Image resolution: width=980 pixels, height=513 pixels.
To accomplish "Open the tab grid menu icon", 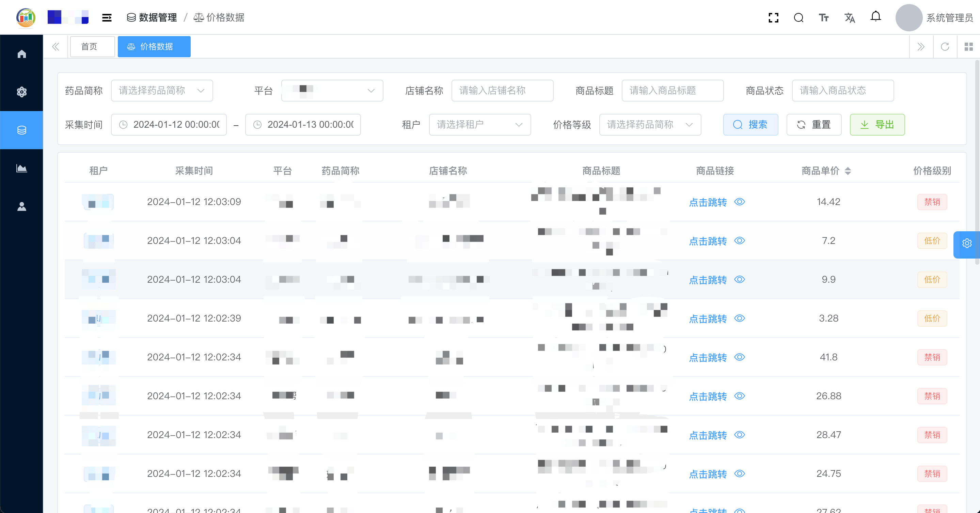I will point(968,46).
